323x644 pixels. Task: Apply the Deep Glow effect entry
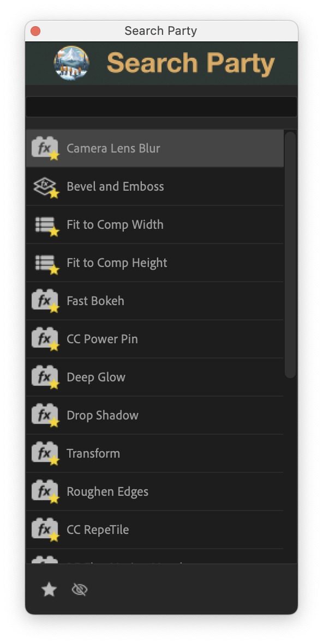[153, 376]
